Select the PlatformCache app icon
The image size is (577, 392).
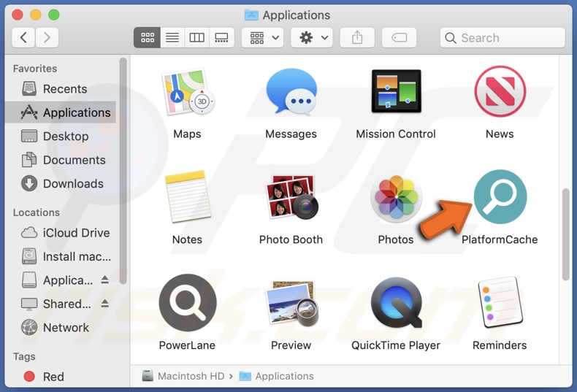point(500,197)
